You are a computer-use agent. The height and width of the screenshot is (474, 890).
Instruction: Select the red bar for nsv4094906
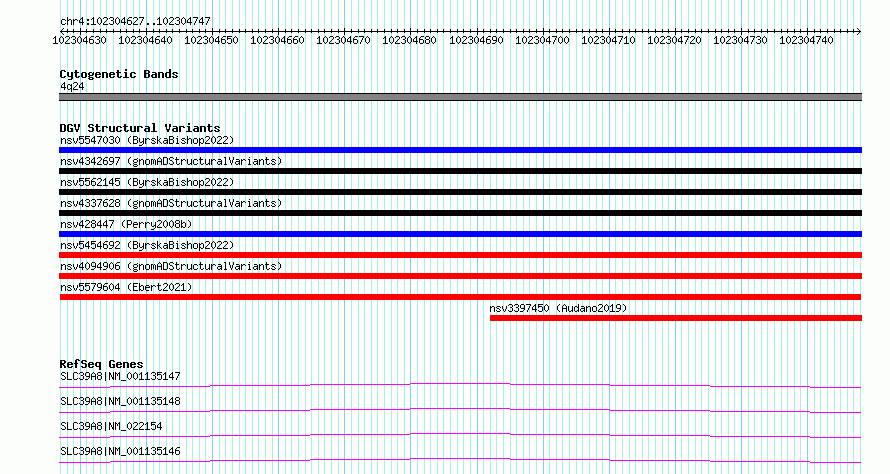coord(460,276)
